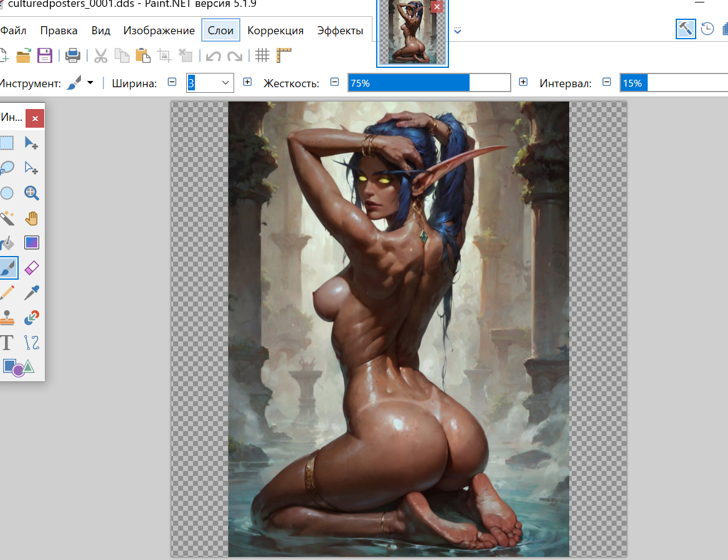Increase brush width with plus button

[x=247, y=82]
